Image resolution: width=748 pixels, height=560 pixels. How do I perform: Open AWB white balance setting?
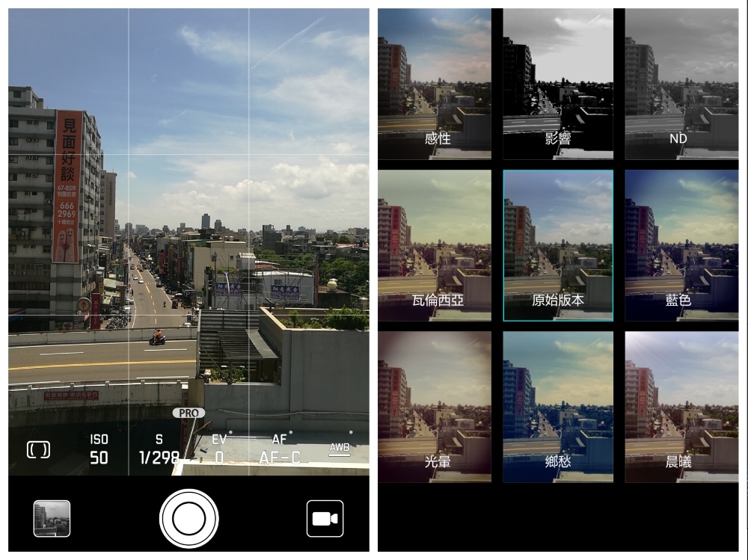340,449
